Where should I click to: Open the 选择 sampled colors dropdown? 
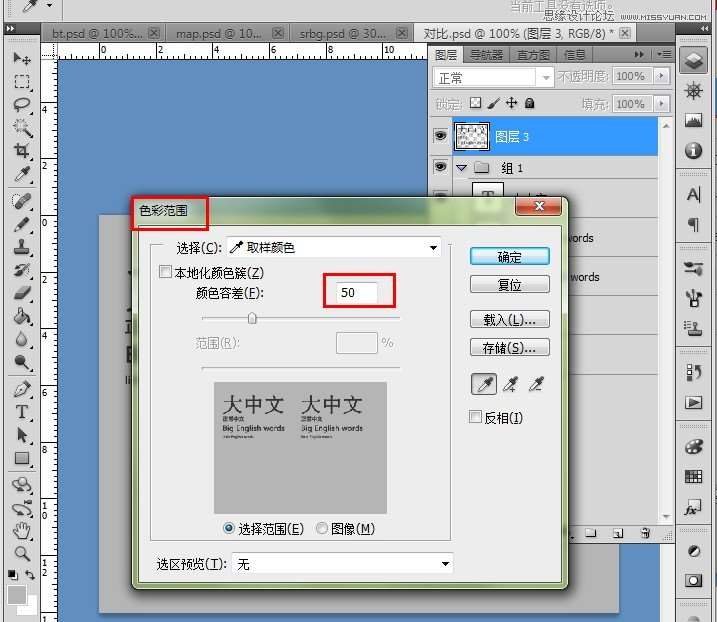[x=334, y=247]
